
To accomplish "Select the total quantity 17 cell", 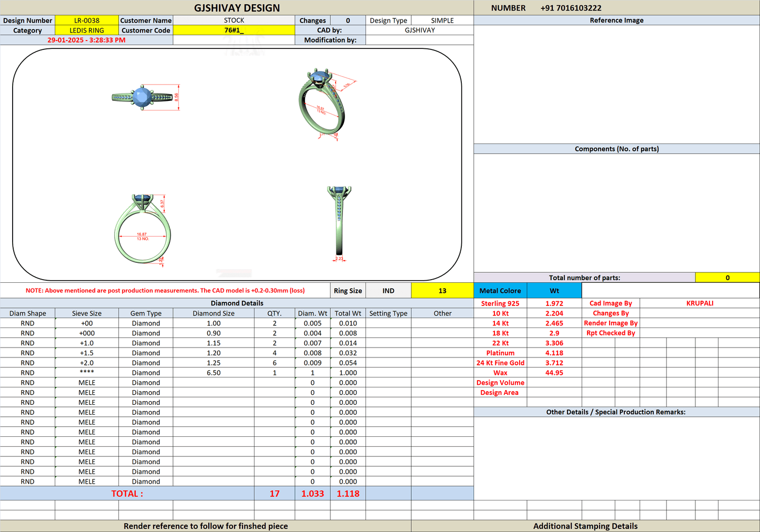I will pyautogui.click(x=275, y=494).
